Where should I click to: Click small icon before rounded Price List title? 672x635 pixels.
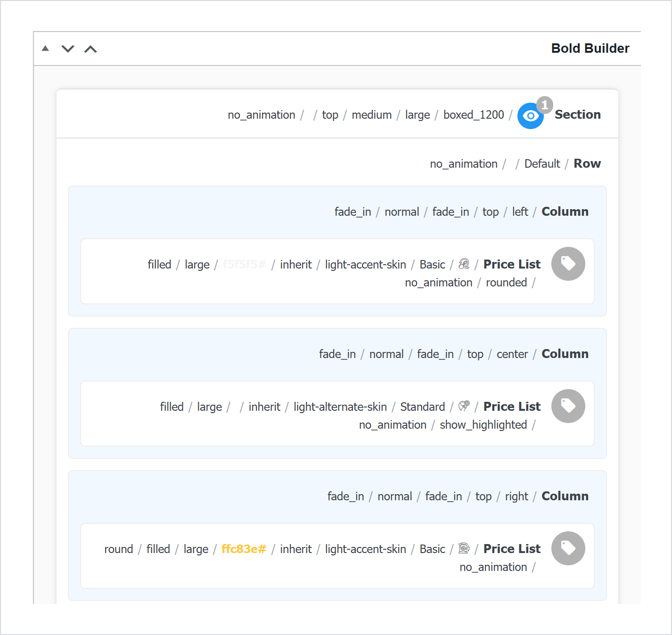(464, 264)
